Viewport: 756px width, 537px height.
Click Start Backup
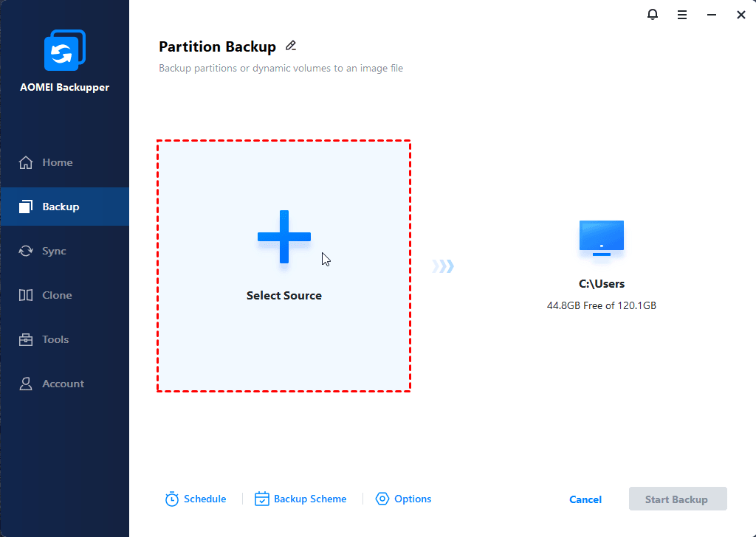(678, 499)
